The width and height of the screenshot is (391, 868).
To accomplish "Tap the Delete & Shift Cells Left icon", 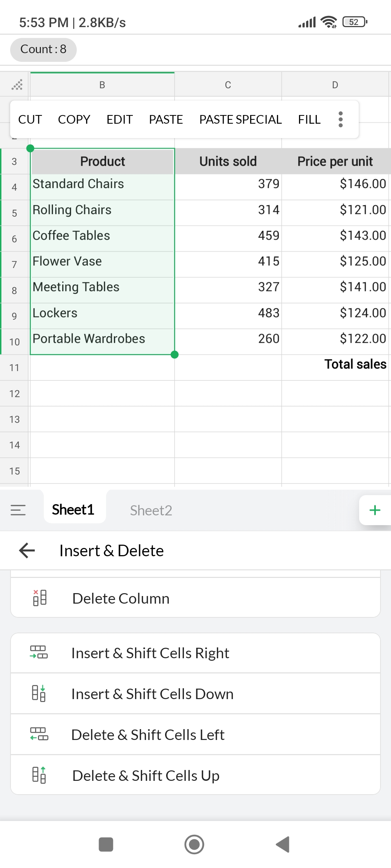I will point(39,734).
